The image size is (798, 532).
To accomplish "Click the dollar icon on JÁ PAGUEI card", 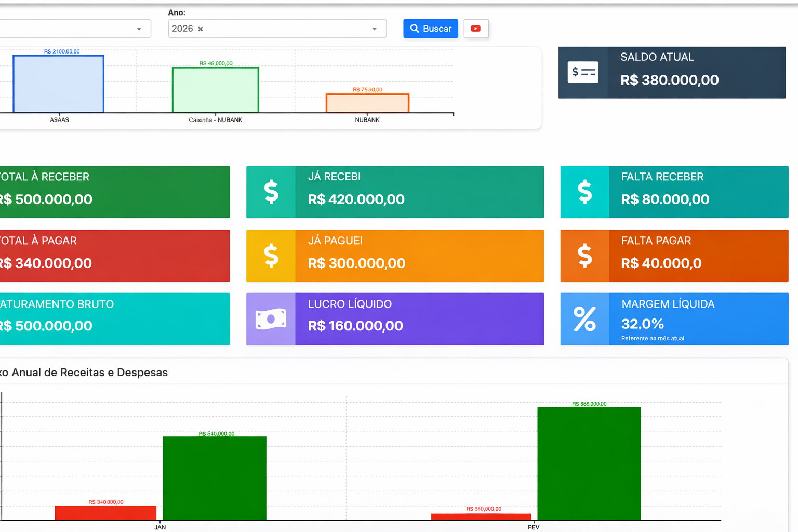I will pyautogui.click(x=271, y=256).
